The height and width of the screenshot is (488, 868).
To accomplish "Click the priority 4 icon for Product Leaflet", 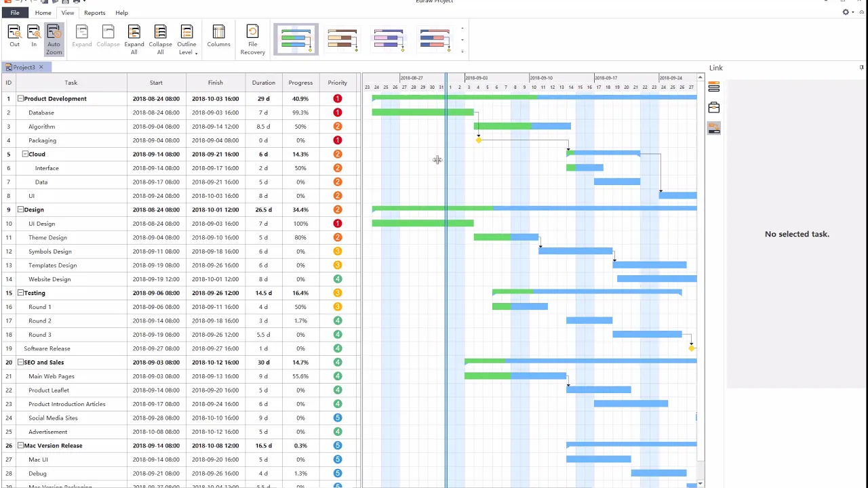I will click(338, 390).
